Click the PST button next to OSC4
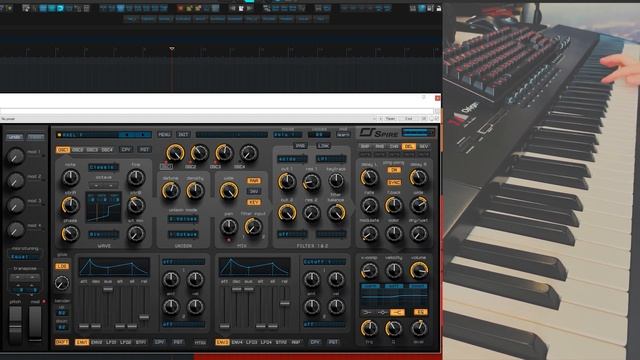 pyautogui.click(x=144, y=150)
